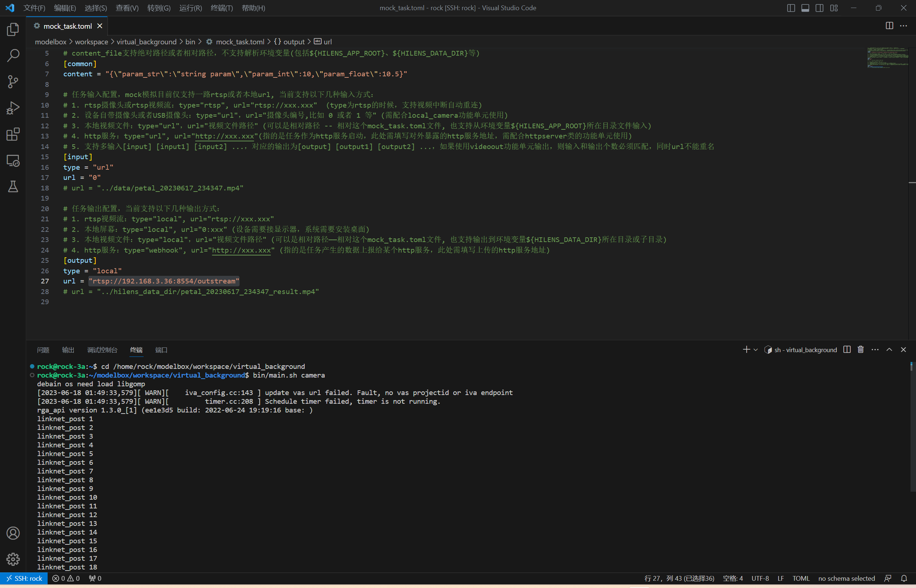
Task: Maximize panel size with chevron up
Action: [x=889, y=350]
